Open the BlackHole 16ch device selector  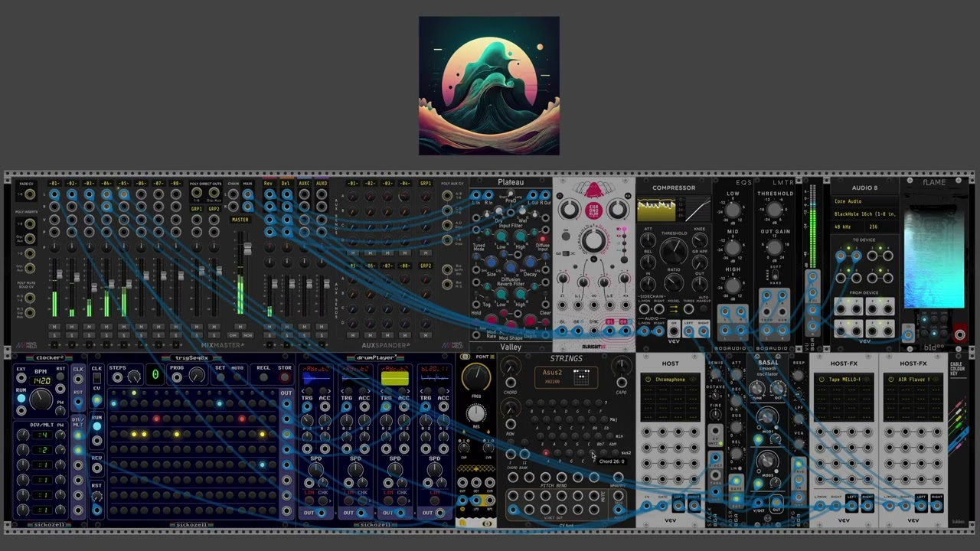pos(865,214)
